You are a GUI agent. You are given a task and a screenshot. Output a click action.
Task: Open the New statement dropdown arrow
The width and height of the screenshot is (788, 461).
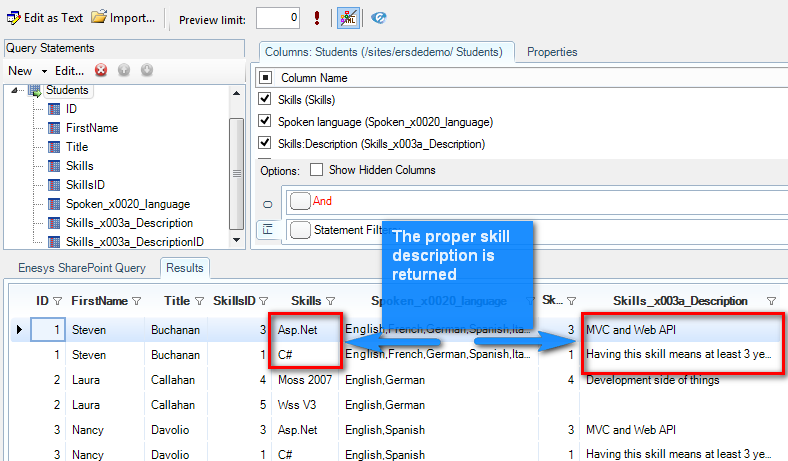pyautogui.click(x=44, y=72)
